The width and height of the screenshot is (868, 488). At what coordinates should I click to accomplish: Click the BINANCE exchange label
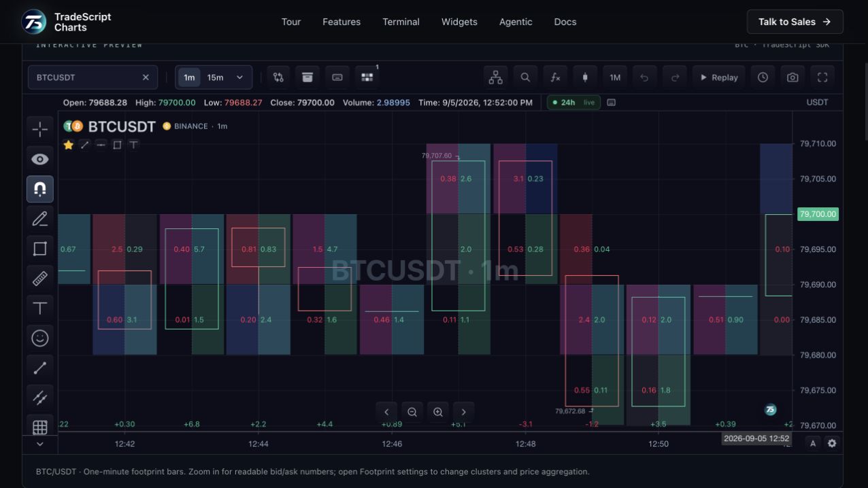pyautogui.click(x=190, y=126)
